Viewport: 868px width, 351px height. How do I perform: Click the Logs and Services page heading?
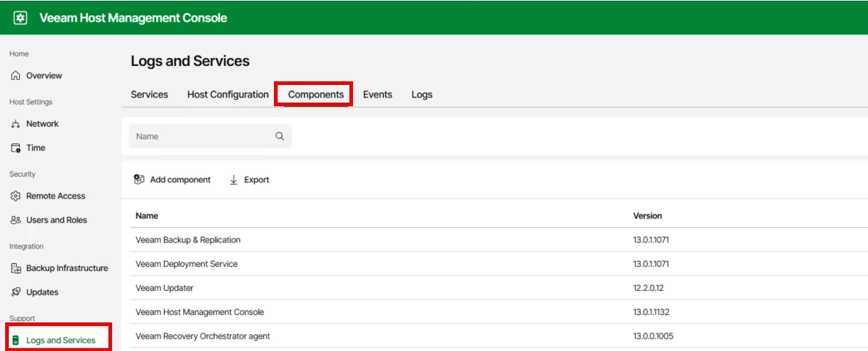pos(190,61)
